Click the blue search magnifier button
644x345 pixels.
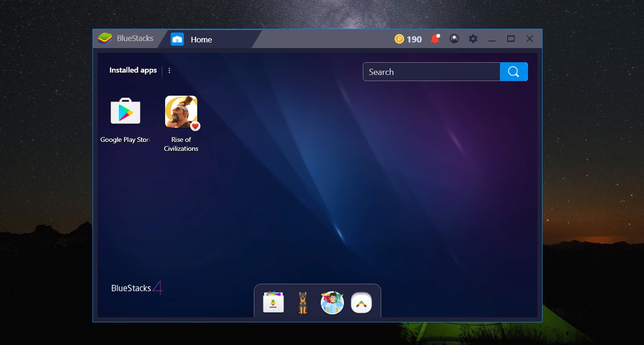pyautogui.click(x=514, y=72)
